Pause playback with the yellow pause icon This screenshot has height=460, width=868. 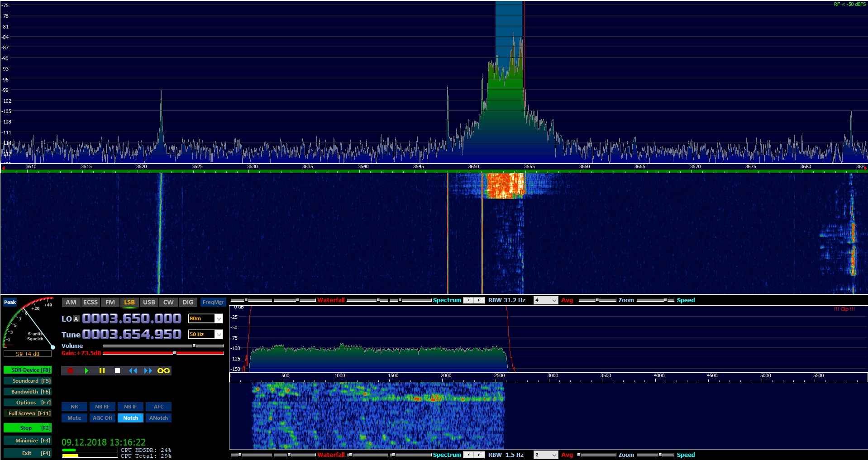click(102, 371)
